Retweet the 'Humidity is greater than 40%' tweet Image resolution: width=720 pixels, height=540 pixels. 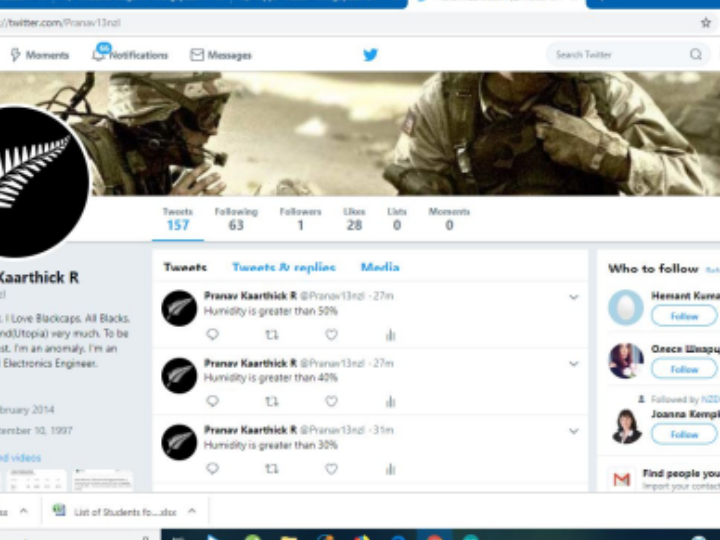271,402
